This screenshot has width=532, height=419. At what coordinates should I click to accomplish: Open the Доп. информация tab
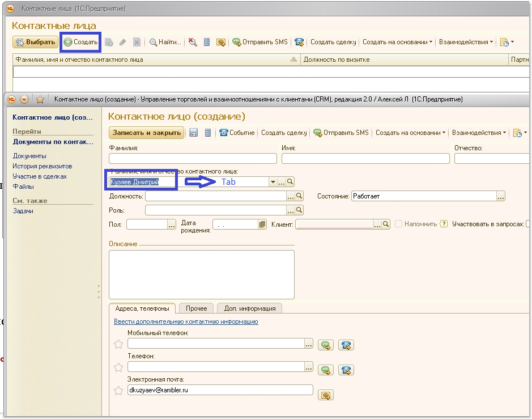point(249,308)
